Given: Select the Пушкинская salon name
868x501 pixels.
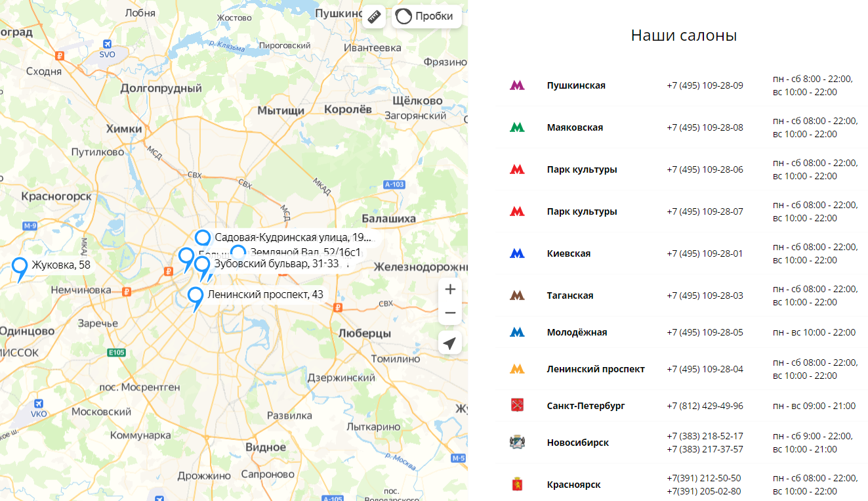Looking at the screenshot, I should (x=576, y=85).
